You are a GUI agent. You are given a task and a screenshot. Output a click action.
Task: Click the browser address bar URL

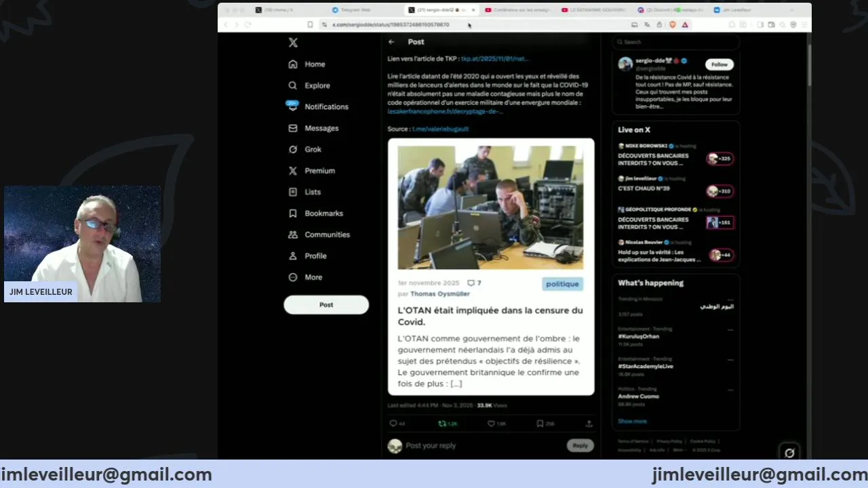(391, 24)
